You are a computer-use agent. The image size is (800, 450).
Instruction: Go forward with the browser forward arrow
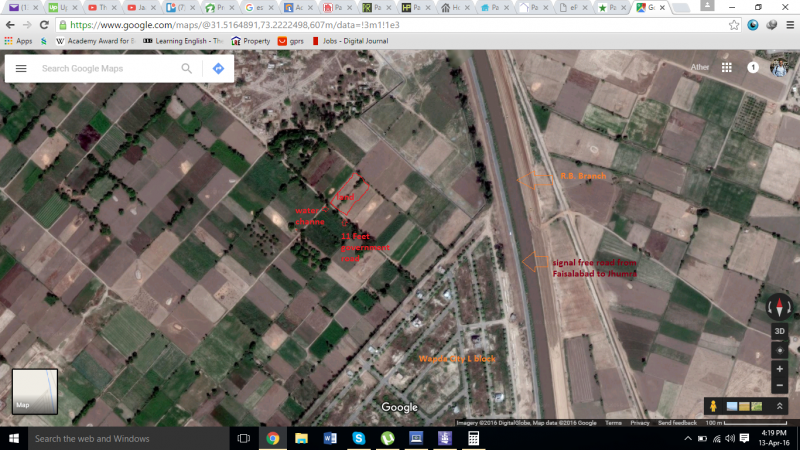click(27, 25)
